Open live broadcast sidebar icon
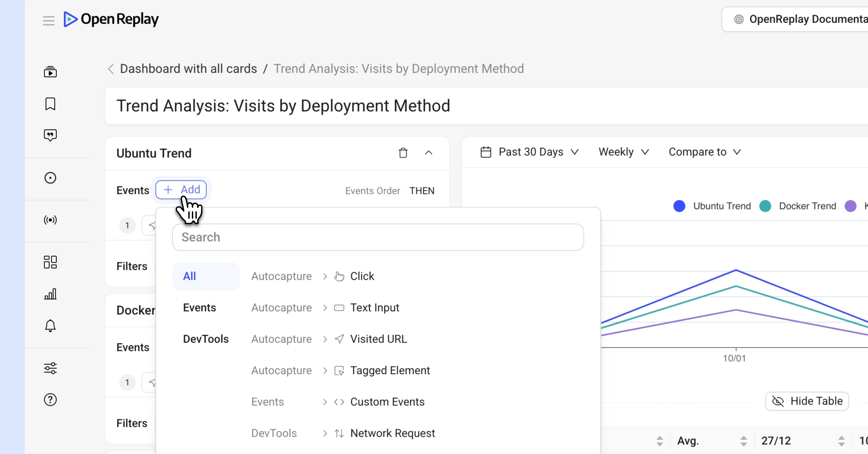Viewport: 868px width, 454px height. 50,220
